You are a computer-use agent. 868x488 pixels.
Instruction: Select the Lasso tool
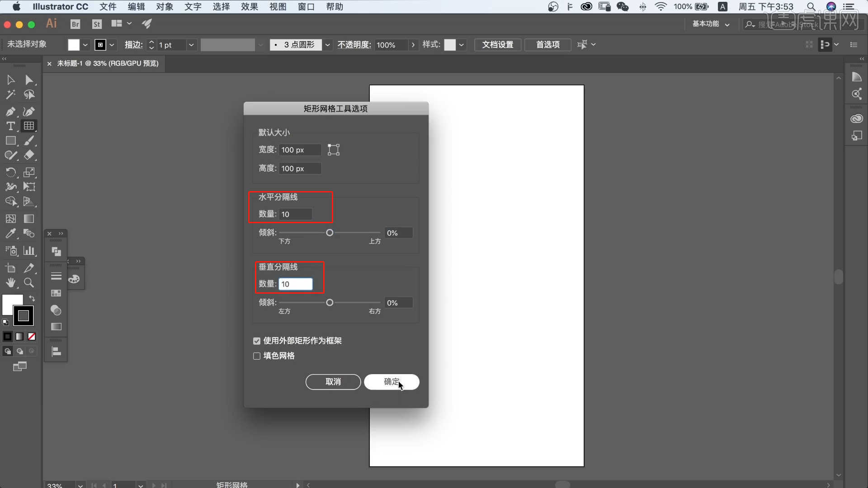(29, 94)
